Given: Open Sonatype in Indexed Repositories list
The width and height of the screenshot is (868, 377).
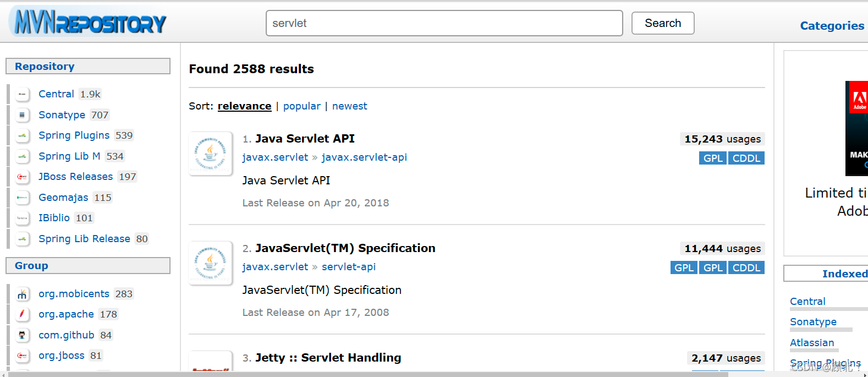Looking at the screenshot, I should point(813,322).
